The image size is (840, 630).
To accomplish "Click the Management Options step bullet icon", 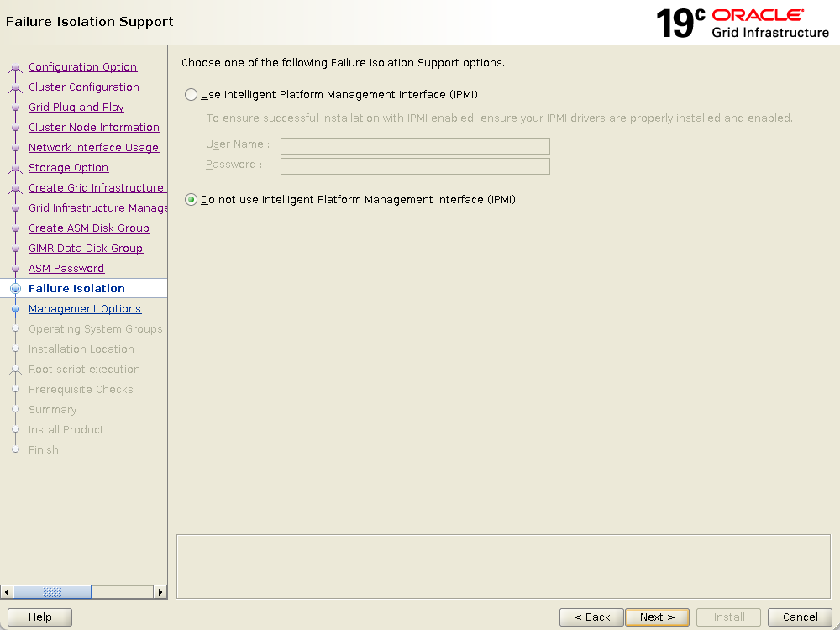I will [15, 309].
